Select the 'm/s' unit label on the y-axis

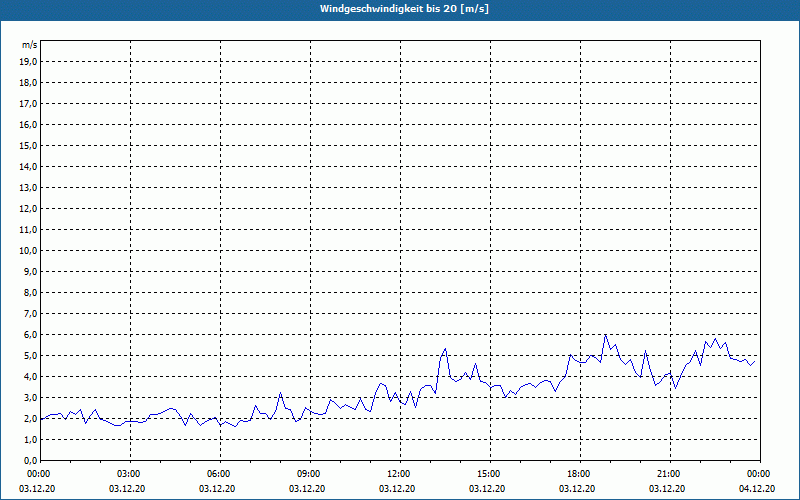(x=30, y=45)
